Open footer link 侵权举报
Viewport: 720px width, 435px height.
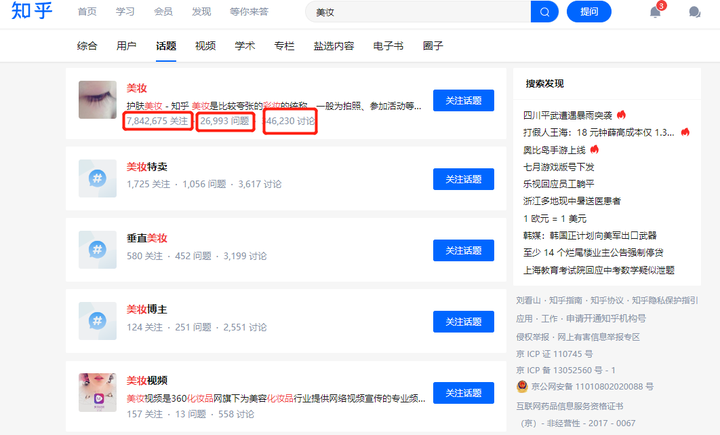coord(532,337)
